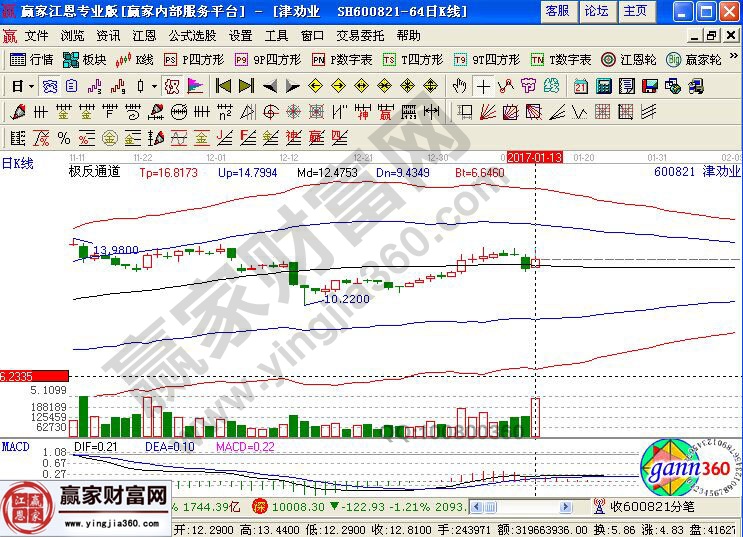Click the 论坛 forum button
The height and width of the screenshot is (537, 743).
[x=597, y=11]
